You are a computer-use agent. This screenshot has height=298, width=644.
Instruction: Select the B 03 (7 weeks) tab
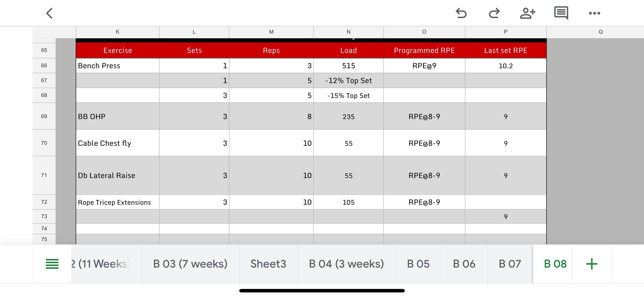coord(190,264)
